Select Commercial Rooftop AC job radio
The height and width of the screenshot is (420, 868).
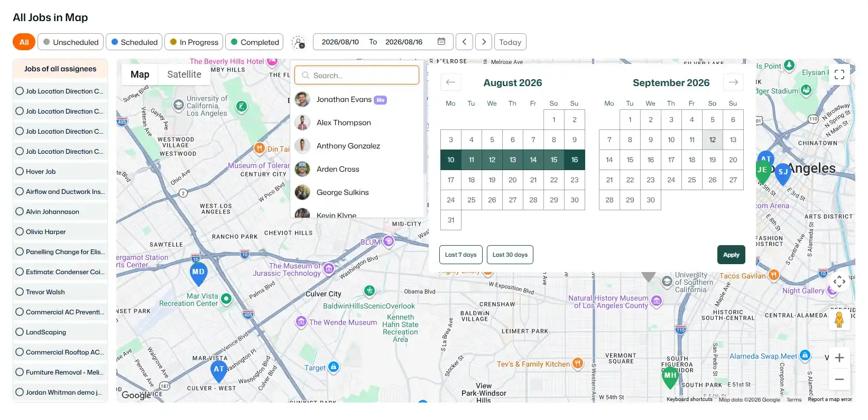pos(20,352)
